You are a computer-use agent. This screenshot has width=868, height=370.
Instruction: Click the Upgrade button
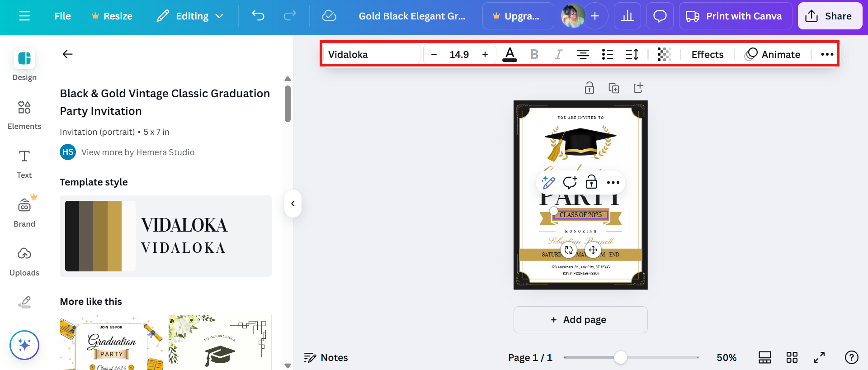coord(518,16)
